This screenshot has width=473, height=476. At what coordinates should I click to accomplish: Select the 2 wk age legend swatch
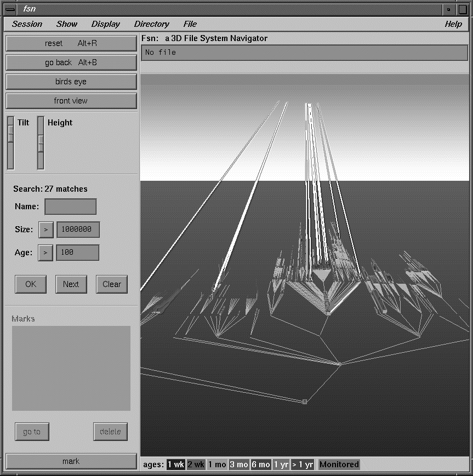tap(196, 464)
